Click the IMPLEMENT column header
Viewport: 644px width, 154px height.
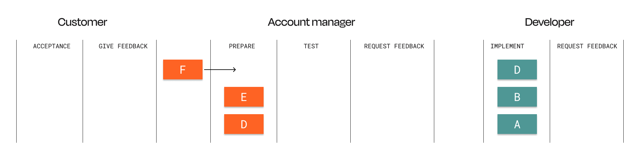tap(507, 46)
